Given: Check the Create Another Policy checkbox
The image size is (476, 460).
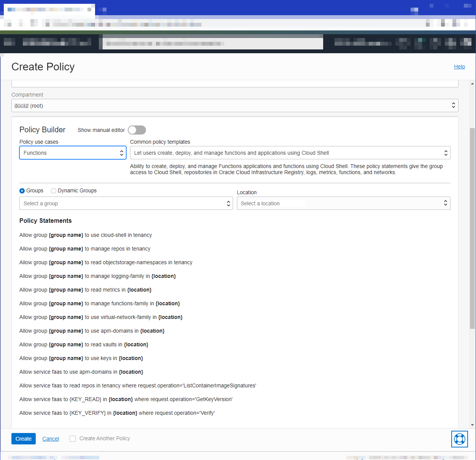Looking at the screenshot, I should point(72,438).
